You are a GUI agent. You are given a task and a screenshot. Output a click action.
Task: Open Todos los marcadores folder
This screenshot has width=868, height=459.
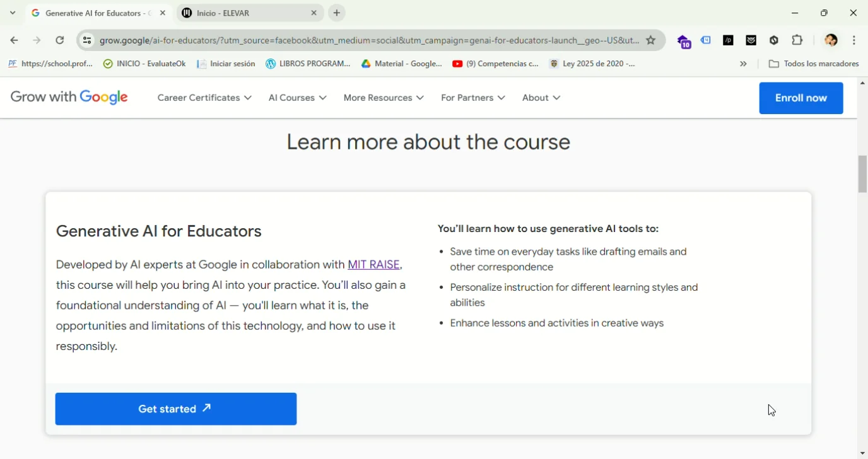pyautogui.click(x=814, y=64)
